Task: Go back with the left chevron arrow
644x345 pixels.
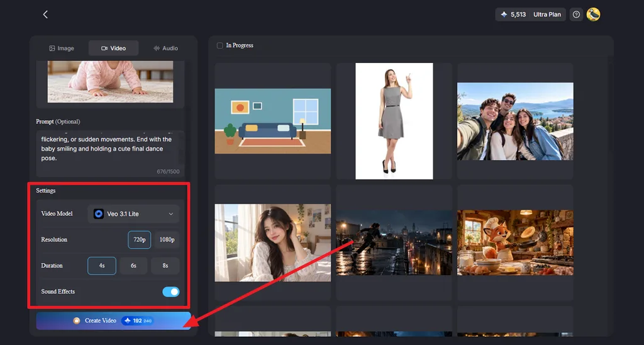Action: point(45,14)
